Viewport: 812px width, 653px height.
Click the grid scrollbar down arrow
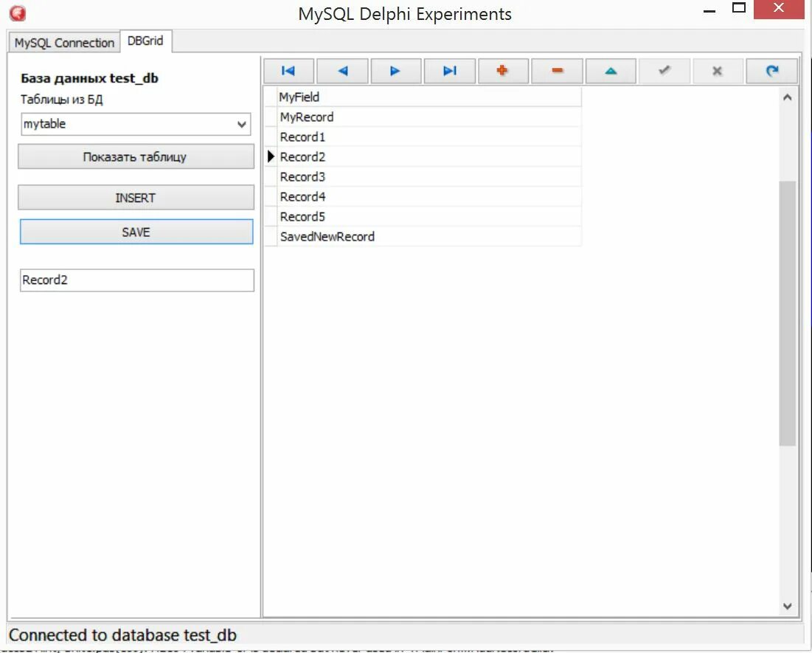[x=788, y=606]
